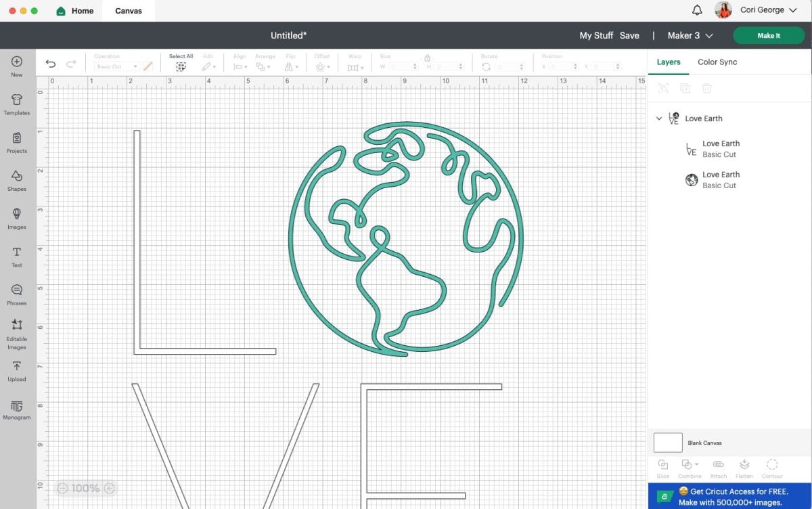812x509 pixels.
Task: Open the Templates panel
Action: click(17, 104)
